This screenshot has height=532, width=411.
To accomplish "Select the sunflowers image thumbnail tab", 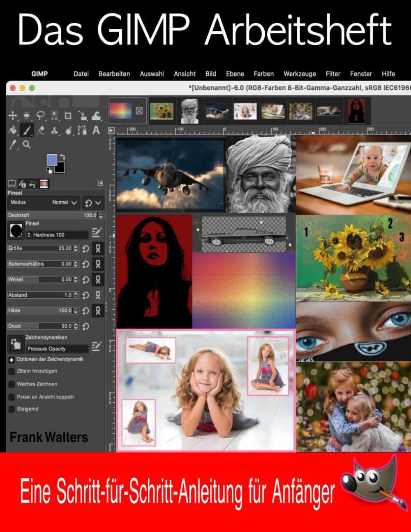I will pos(162,111).
